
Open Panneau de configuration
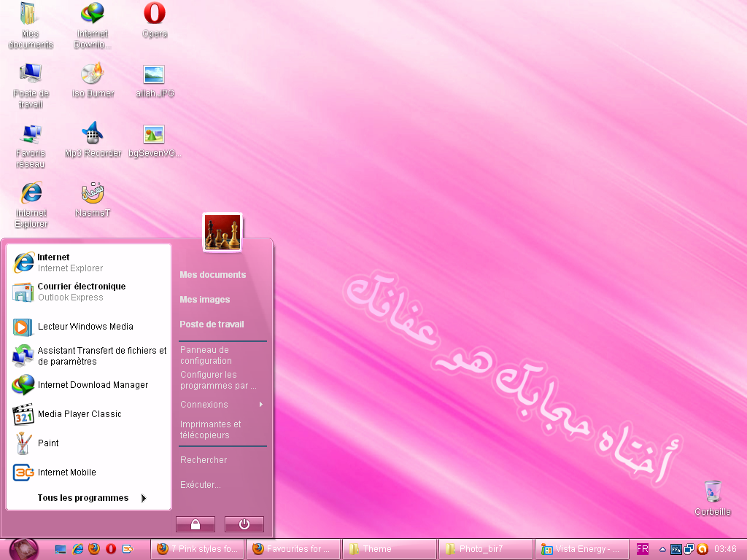(206, 355)
